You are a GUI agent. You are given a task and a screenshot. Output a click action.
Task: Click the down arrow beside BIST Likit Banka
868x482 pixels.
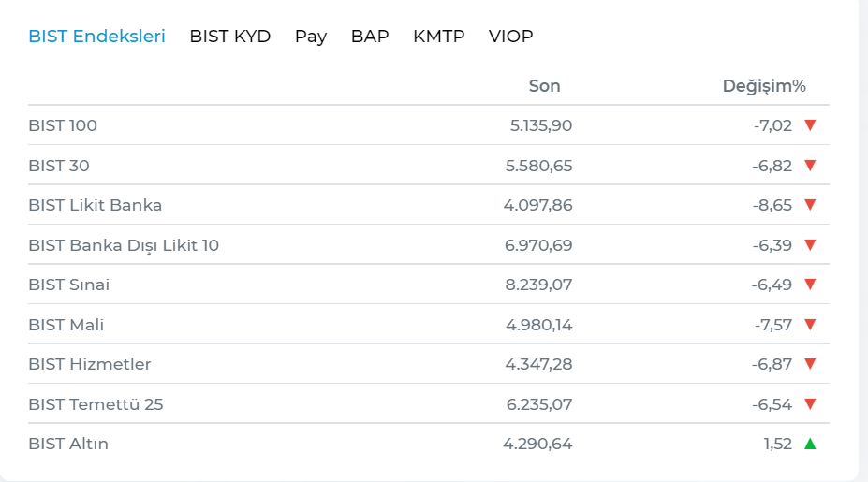pos(810,205)
